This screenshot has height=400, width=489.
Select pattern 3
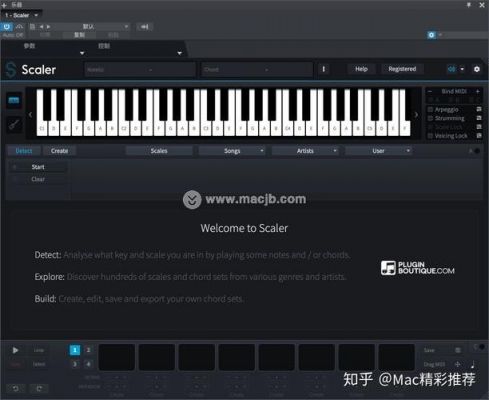click(x=75, y=364)
